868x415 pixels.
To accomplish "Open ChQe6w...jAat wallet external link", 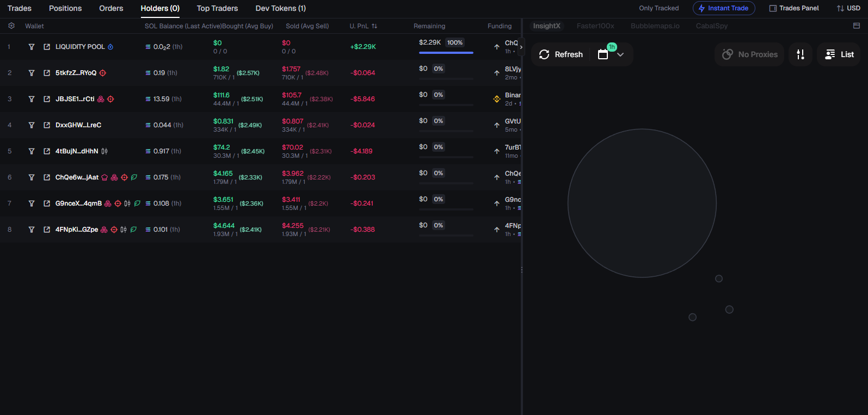I will (x=47, y=177).
